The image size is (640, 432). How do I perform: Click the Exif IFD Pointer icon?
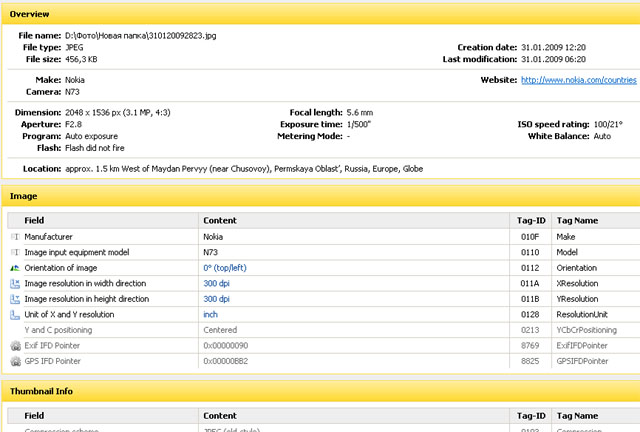(x=14, y=345)
